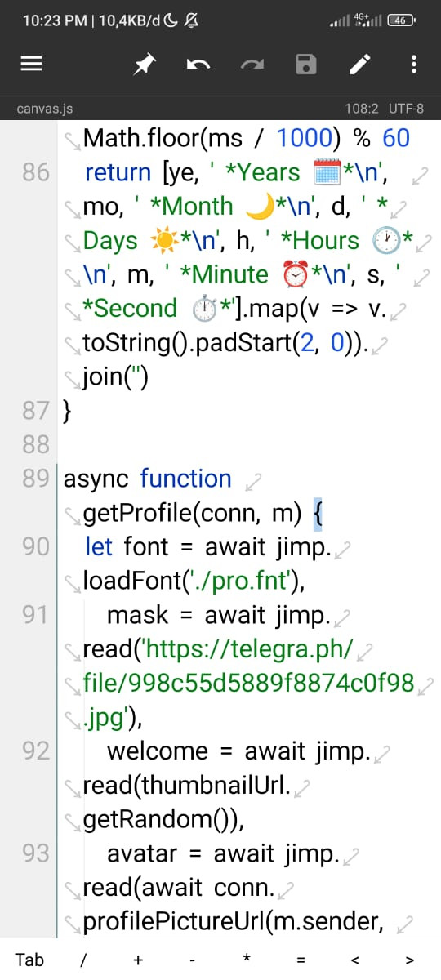
Task: Insert greater-than symbol from shortcut bar
Action: tap(409, 960)
